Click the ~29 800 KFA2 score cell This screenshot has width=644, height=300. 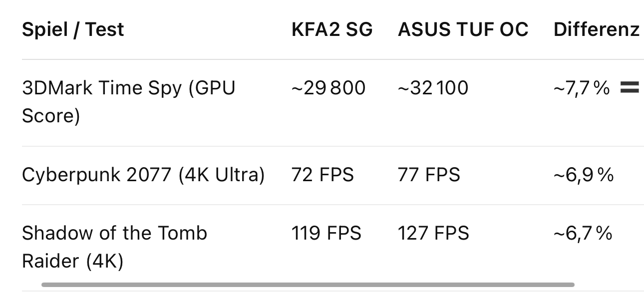click(328, 88)
